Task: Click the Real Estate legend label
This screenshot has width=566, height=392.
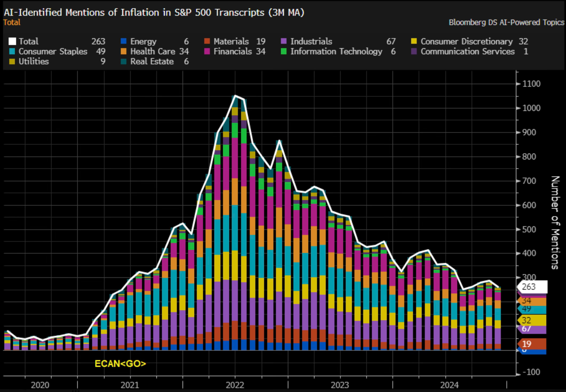Action: (x=152, y=61)
